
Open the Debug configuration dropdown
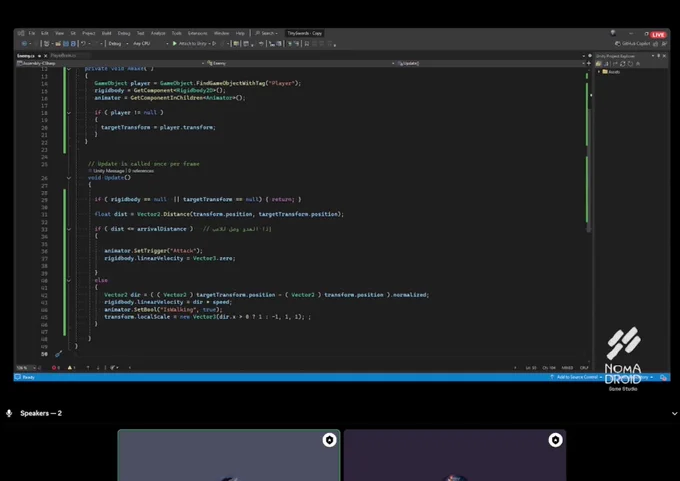(x=118, y=44)
